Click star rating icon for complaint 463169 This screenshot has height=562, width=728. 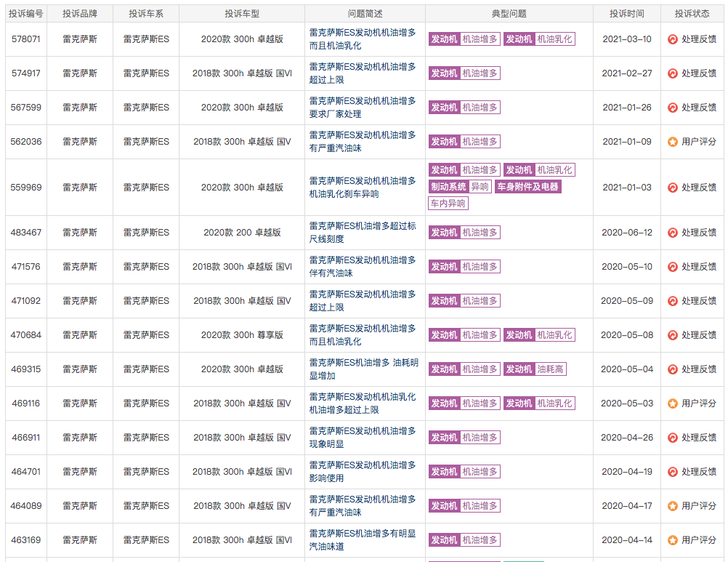(x=672, y=540)
